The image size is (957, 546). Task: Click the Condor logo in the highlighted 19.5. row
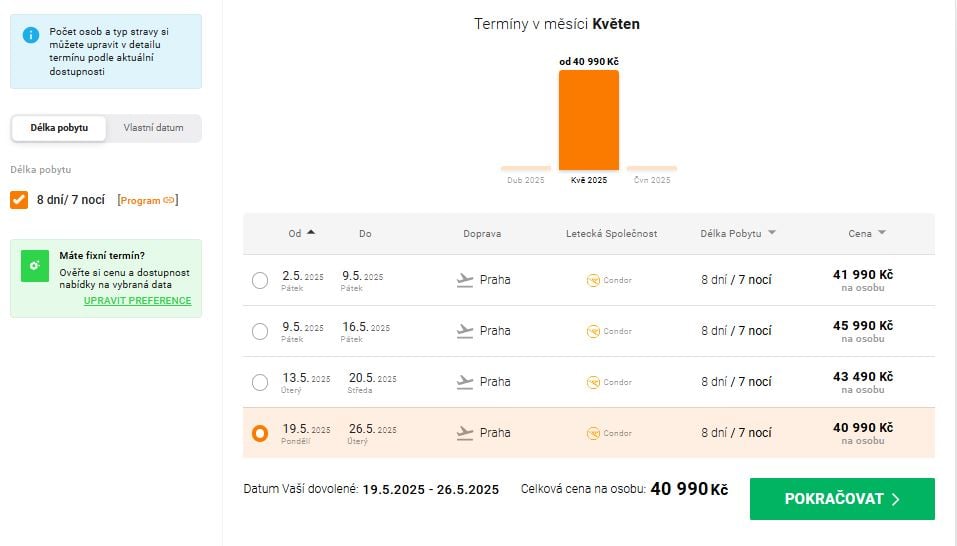(x=593, y=433)
